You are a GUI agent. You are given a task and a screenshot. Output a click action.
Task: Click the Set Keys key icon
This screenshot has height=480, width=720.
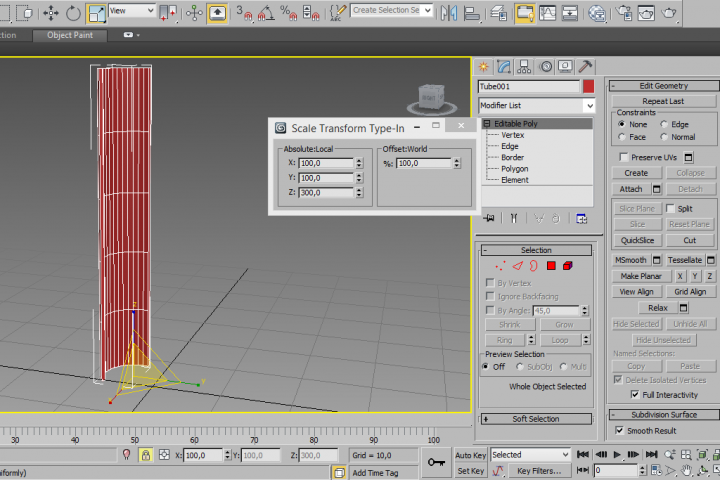coord(436,462)
